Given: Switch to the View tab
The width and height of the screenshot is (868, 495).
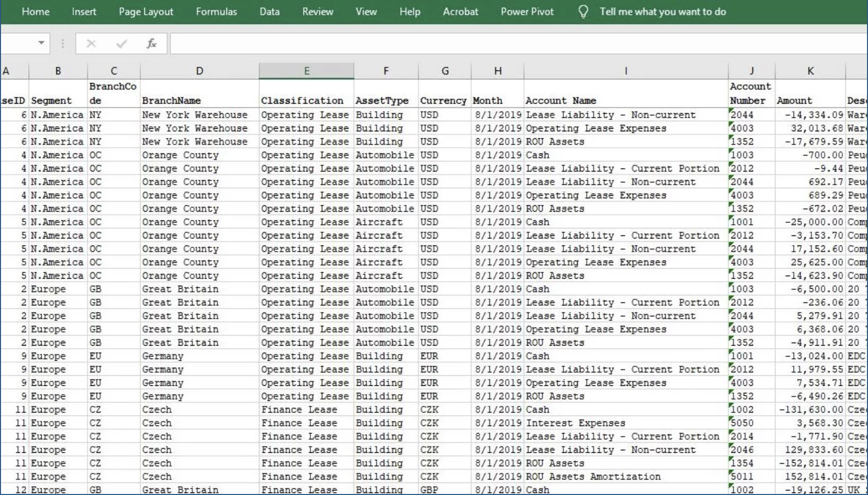Looking at the screenshot, I should (x=366, y=12).
